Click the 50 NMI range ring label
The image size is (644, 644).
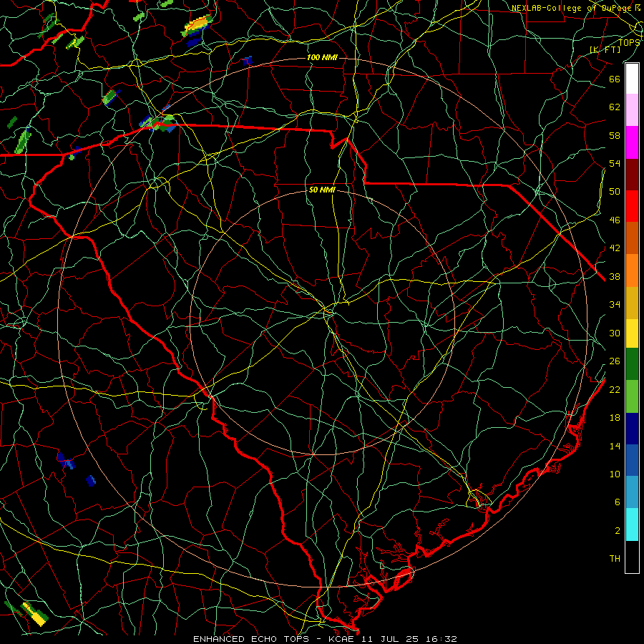coord(322,190)
